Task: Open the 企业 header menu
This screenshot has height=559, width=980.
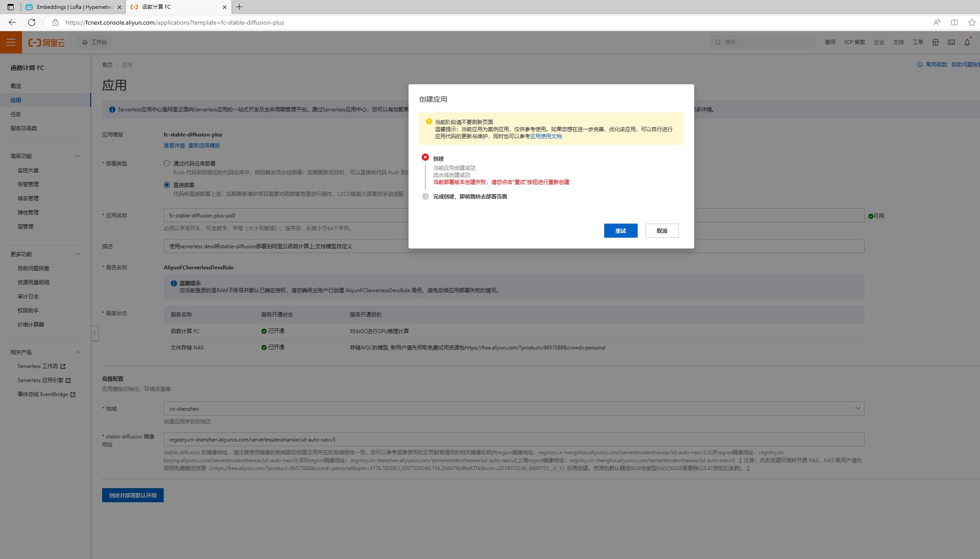Action: point(879,42)
